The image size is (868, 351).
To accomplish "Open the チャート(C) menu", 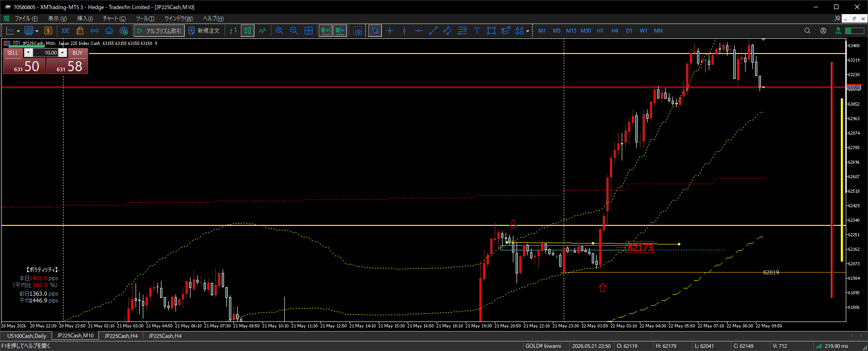I will (114, 19).
